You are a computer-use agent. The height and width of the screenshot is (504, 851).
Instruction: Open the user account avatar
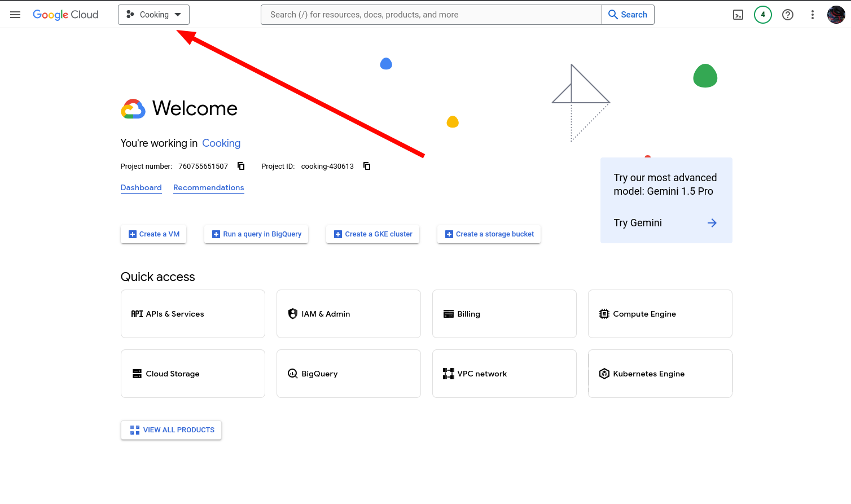(836, 15)
